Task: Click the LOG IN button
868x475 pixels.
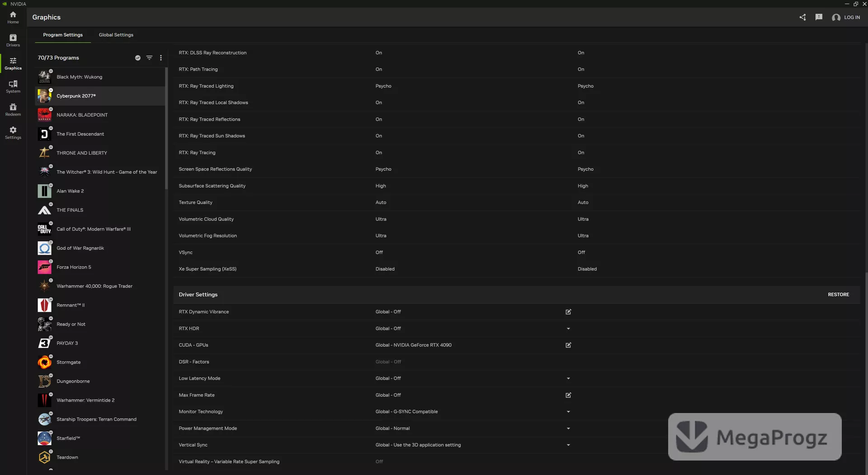Action: tap(846, 17)
